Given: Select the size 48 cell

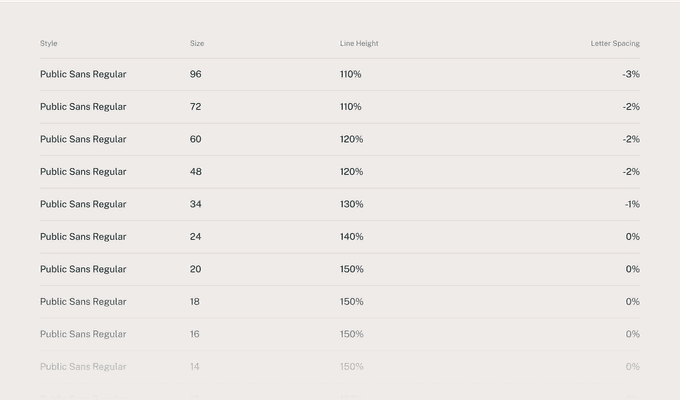Looking at the screenshot, I should 196,172.
